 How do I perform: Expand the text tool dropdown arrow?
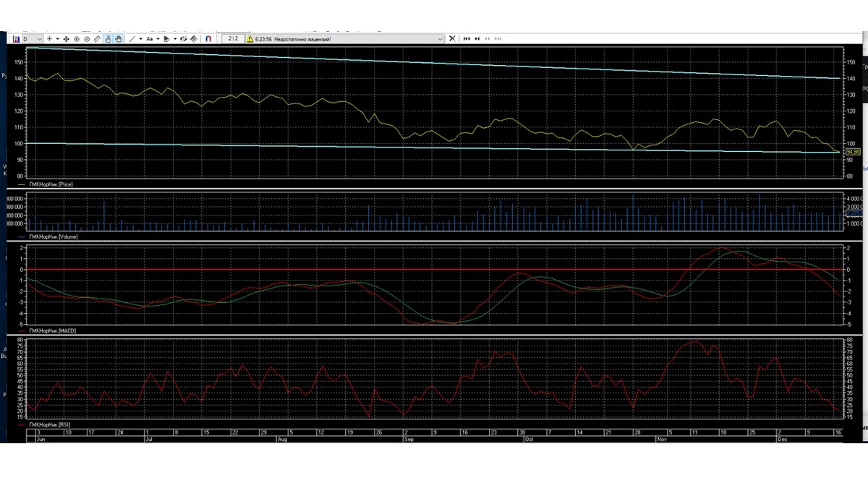click(x=158, y=38)
